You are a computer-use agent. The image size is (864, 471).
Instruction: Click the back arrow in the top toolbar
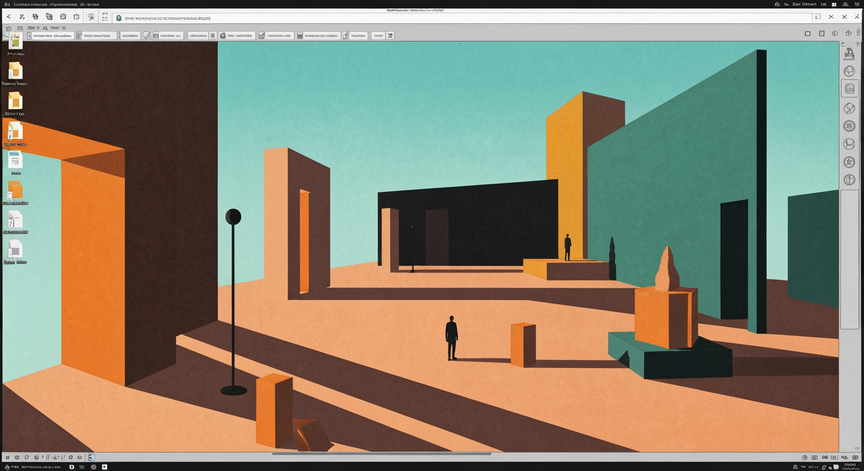click(x=9, y=17)
